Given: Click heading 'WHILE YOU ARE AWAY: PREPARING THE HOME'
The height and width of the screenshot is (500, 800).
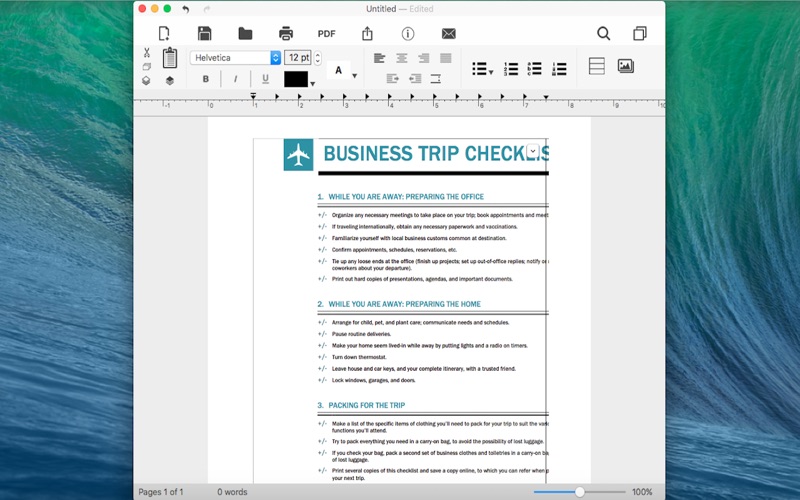Looking at the screenshot, I should [405, 304].
